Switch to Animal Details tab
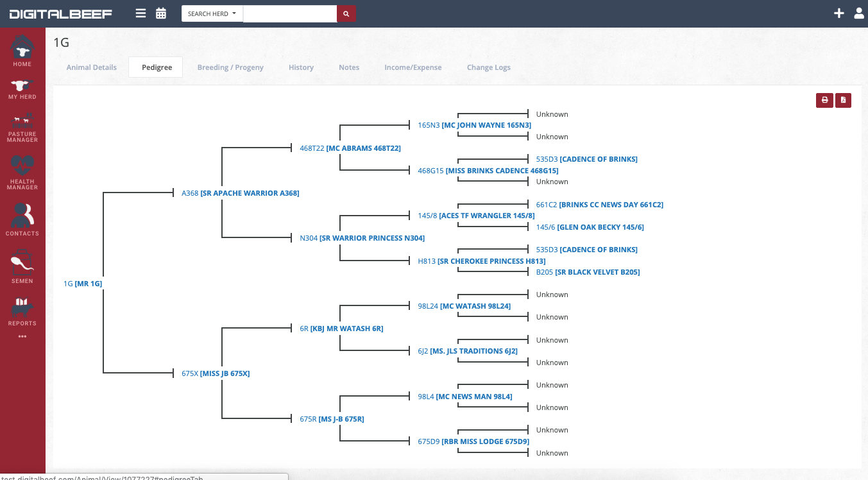The height and width of the screenshot is (480, 868). 92,67
